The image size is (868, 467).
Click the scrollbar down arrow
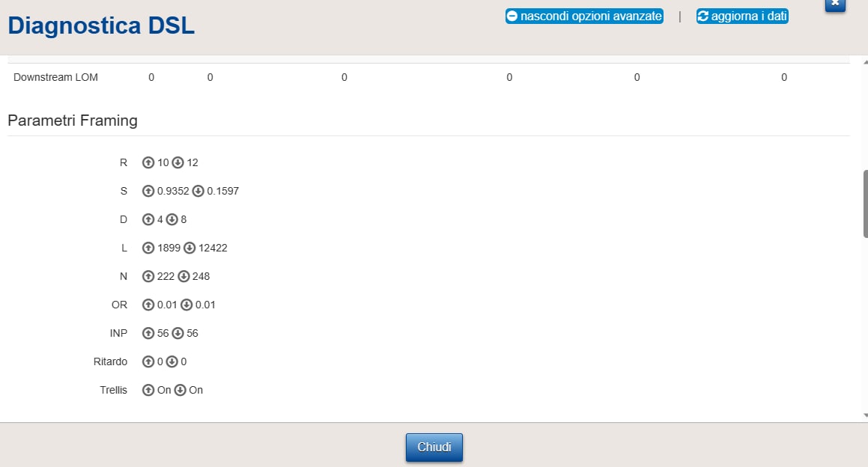tap(865, 415)
